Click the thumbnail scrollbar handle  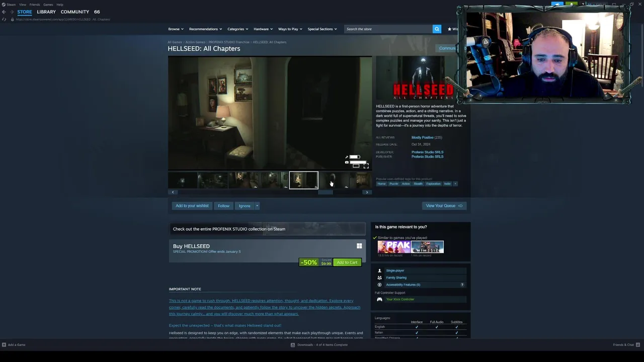click(325, 192)
